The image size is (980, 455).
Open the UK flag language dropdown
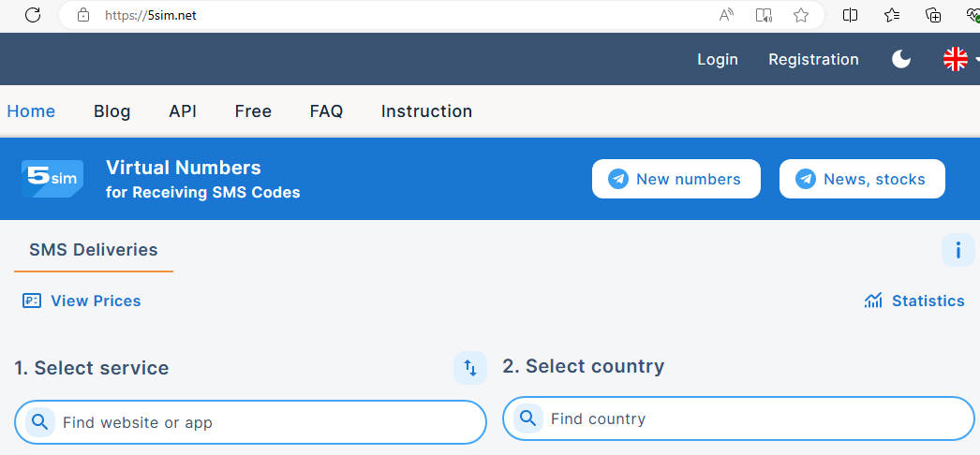pyautogui.click(x=960, y=59)
